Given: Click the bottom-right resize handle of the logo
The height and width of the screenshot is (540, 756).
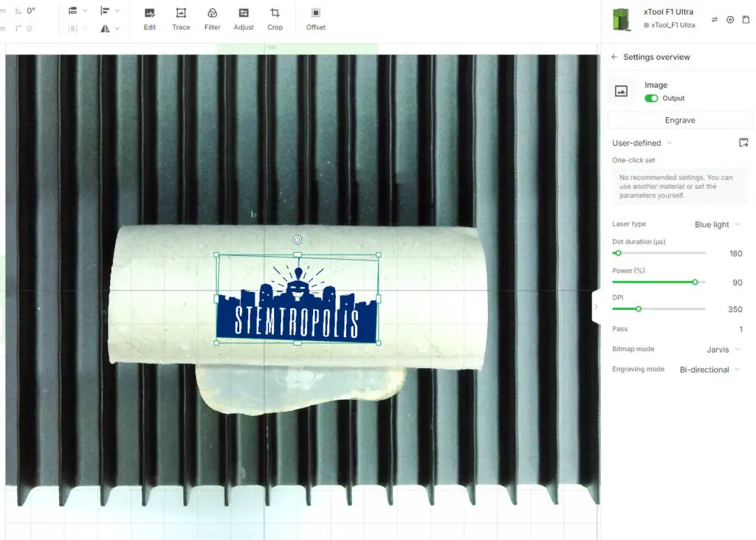Looking at the screenshot, I should click(x=379, y=343).
